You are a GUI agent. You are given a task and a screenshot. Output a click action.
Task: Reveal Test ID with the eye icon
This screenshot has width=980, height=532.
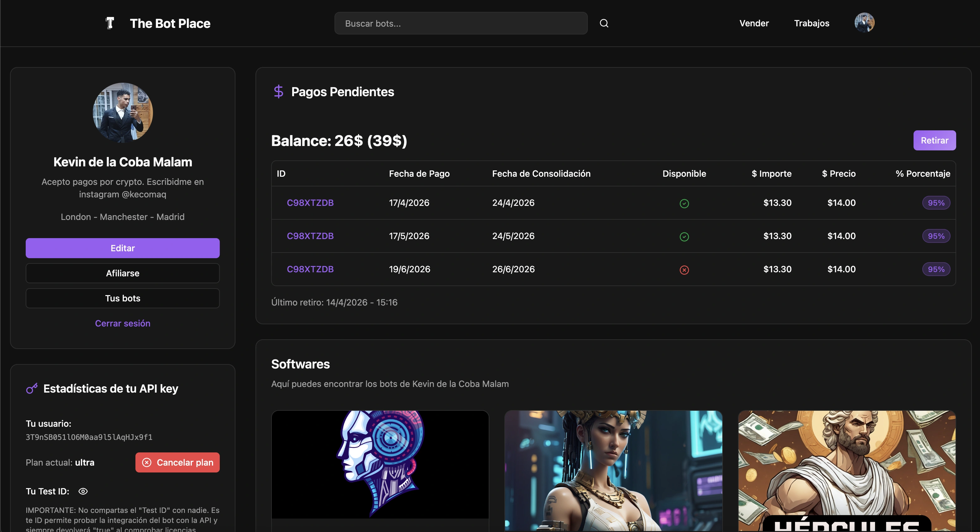(x=83, y=491)
